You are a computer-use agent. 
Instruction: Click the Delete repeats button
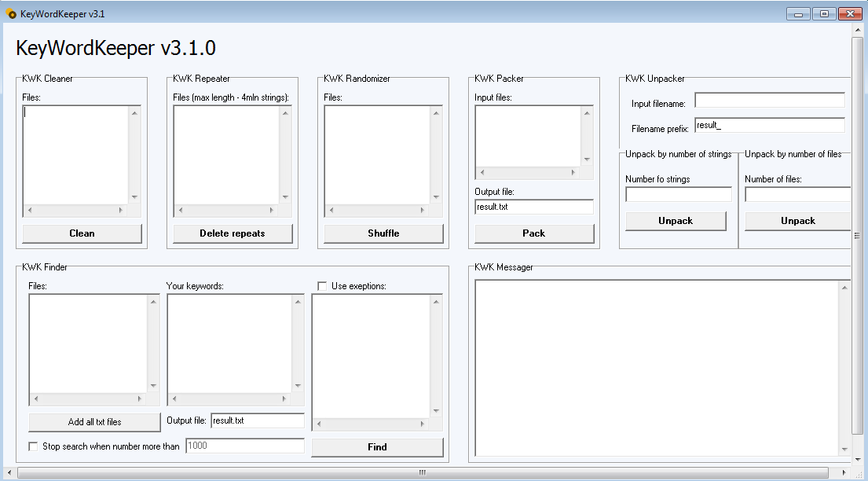(233, 233)
